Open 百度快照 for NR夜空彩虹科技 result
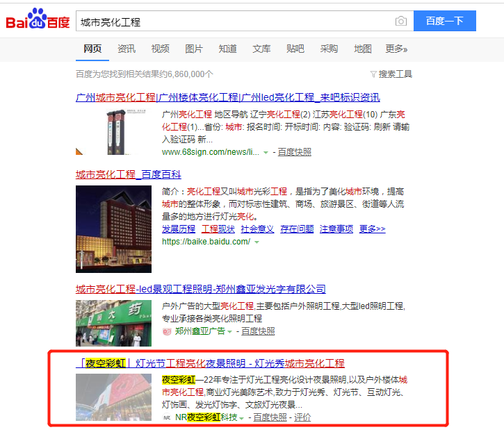The width and height of the screenshot is (504, 432). (x=270, y=417)
